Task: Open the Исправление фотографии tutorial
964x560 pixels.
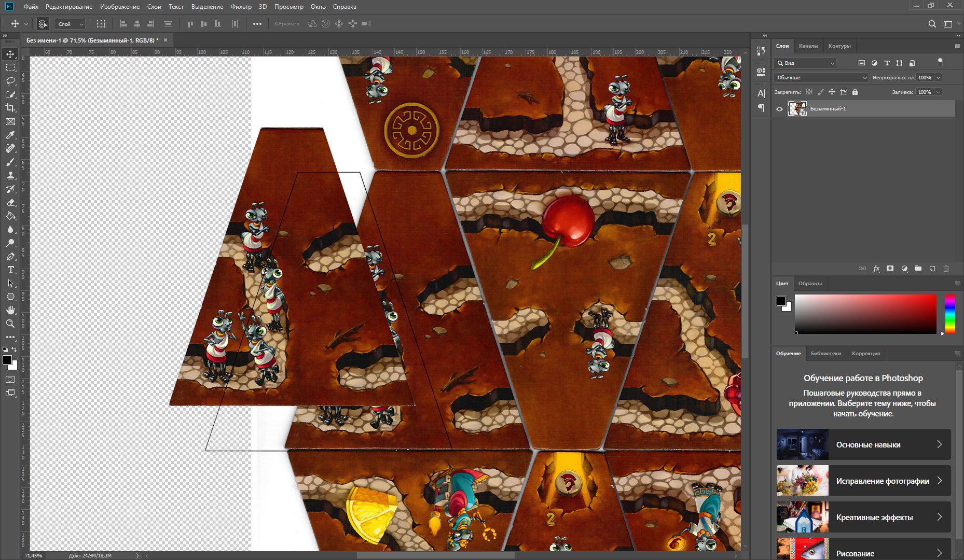Action: 863,481
